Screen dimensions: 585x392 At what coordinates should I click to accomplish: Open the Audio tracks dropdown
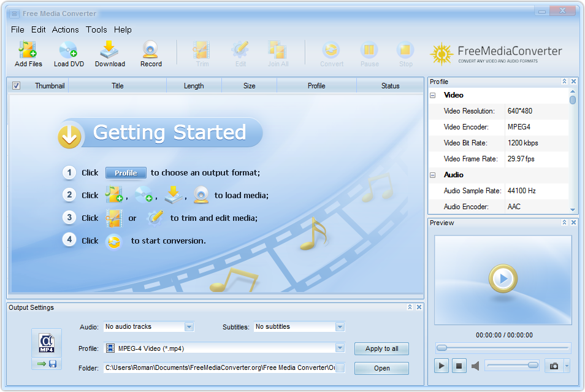[189, 326]
